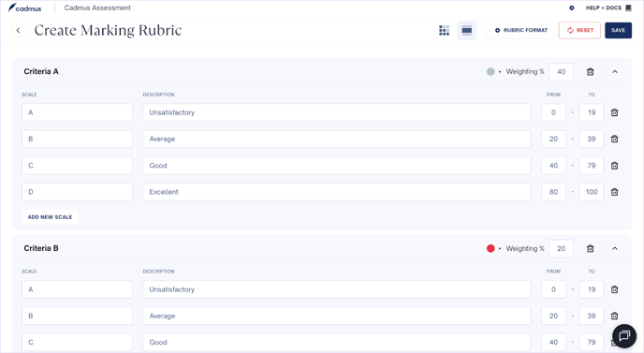Screen dimensions: 644x353
Task: Open the chat support bubble
Action: [x=624, y=336]
